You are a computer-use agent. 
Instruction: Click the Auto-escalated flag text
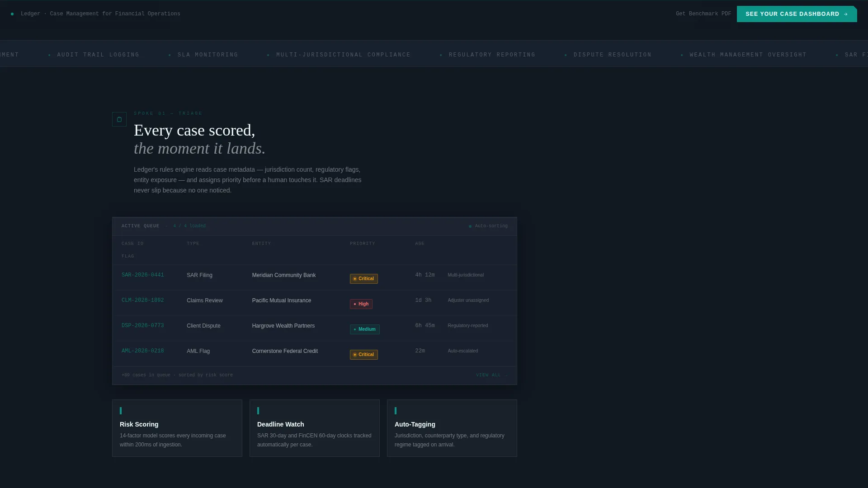click(463, 351)
